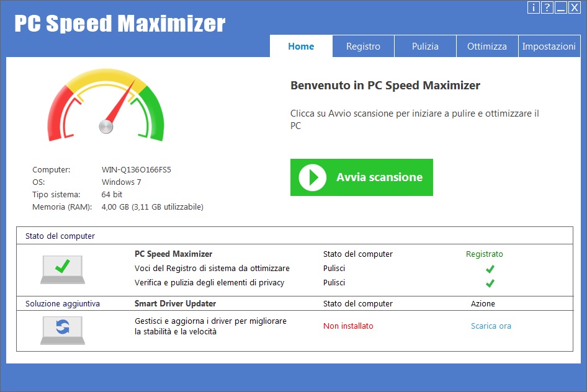Select Pulisci in the Registro di sistema row
587x392 pixels.
334,268
